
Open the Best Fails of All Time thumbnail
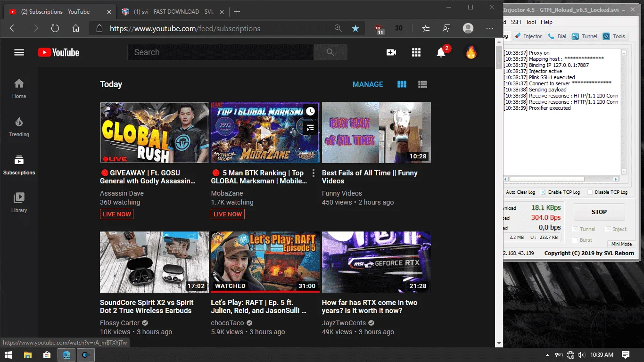coord(376,132)
